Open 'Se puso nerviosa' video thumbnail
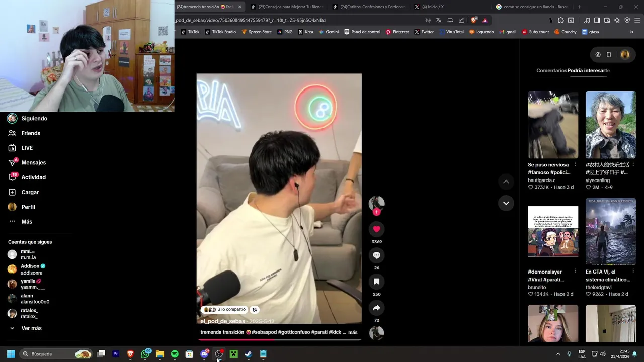Viewport: 644px width, 362px height. point(553,125)
